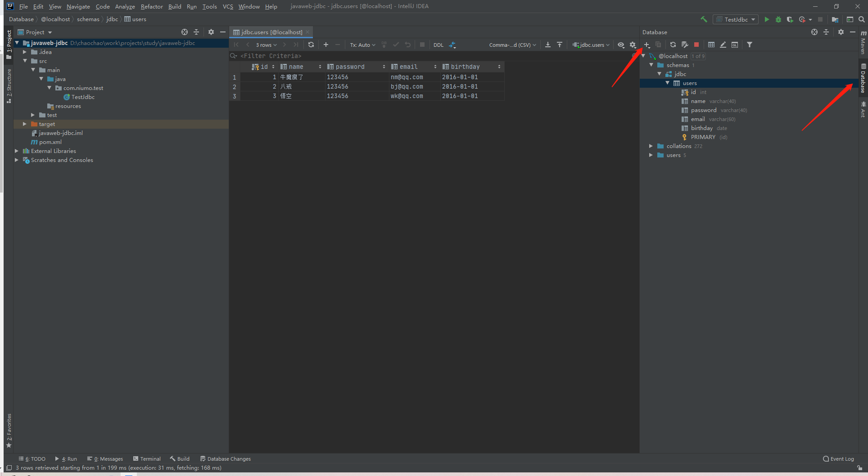The height and width of the screenshot is (476, 868).
Task: Toggle view-as eye icon in data editor
Action: [x=621, y=45]
